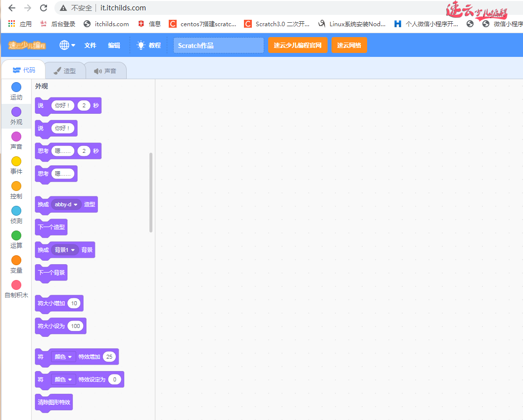The width and height of the screenshot is (523, 420).
Task: Switch to the 造型 (Costumes) tab
Action: 65,71
